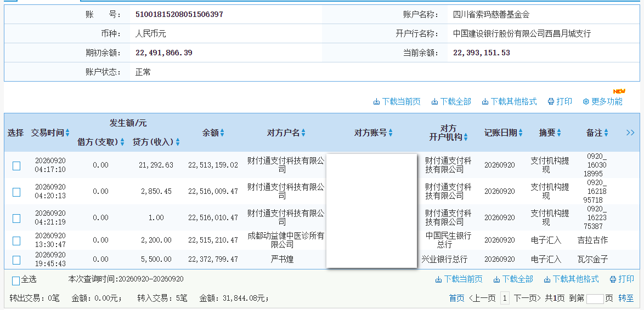Go to 下一页 link

527,298
